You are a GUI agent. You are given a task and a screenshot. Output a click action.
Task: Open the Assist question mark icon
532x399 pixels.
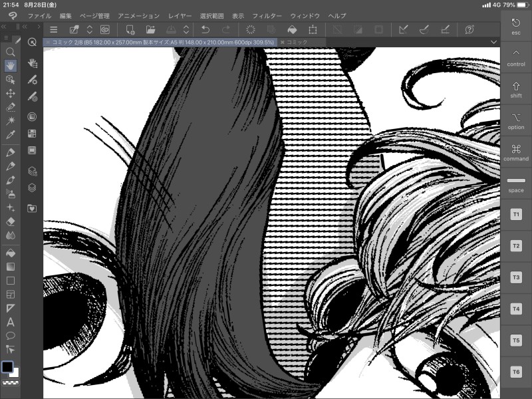[469, 29]
